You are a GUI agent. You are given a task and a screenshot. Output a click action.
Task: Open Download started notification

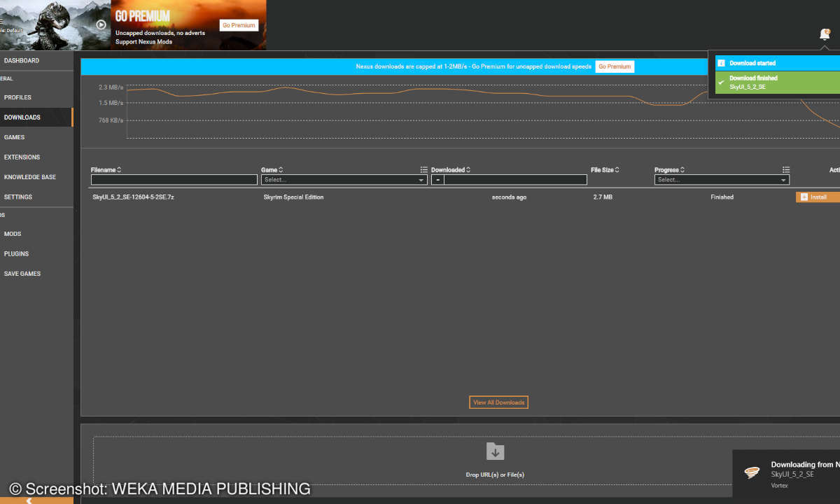click(x=778, y=63)
